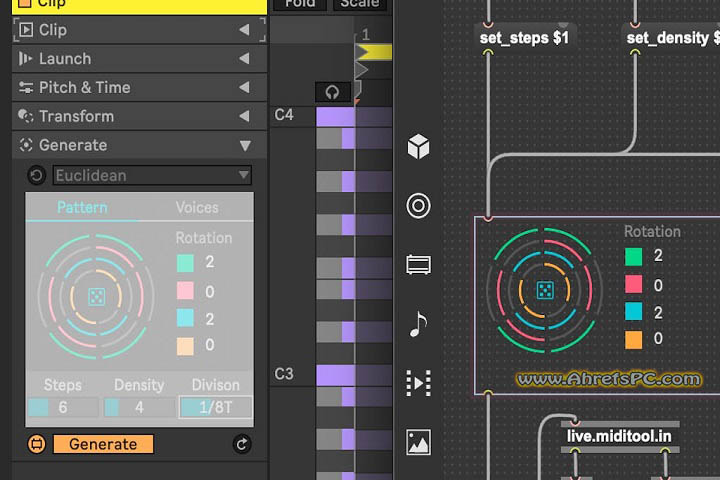The image size is (720, 480).
Task: Switch to the Pattern tab
Action: pos(82,207)
